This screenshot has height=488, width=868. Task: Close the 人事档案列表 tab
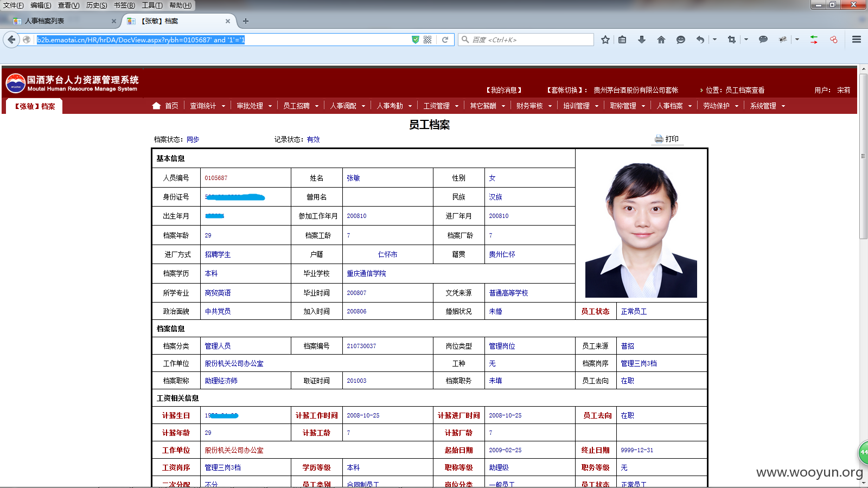pos(114,21)
